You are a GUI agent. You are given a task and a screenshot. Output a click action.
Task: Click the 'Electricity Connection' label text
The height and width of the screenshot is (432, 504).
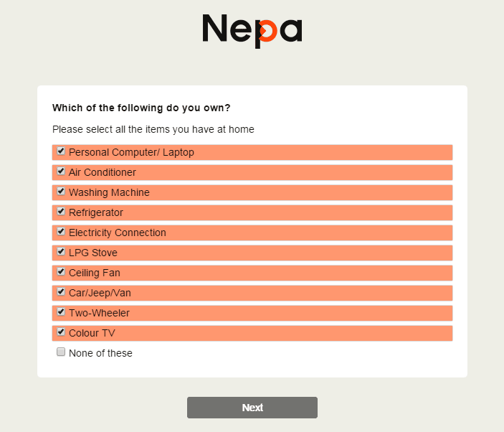pyautogui.click(x=118, y=233)
